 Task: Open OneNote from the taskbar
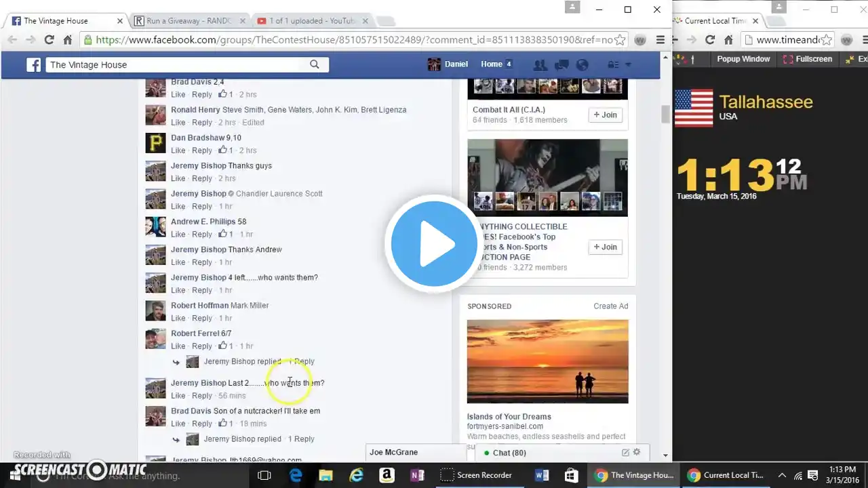[417, 475]
